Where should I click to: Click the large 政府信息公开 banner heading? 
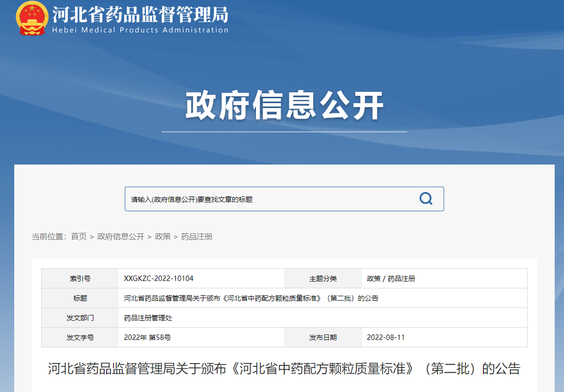click(x=284, y=106)
